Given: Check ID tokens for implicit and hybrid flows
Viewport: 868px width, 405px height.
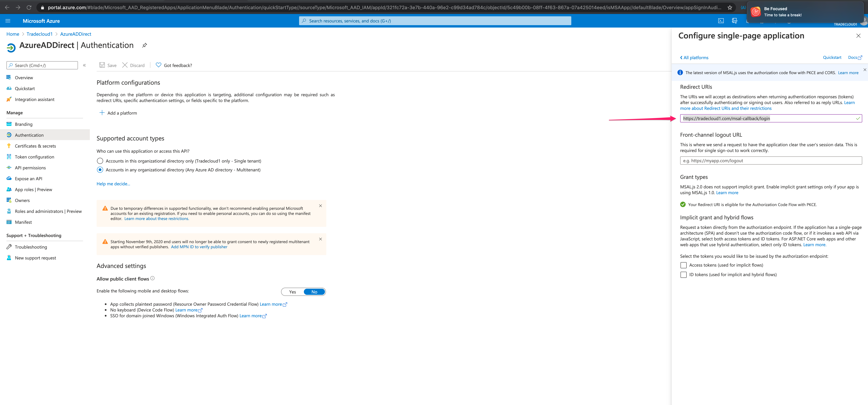Looking at the screenshot, I should pos(683,275).
